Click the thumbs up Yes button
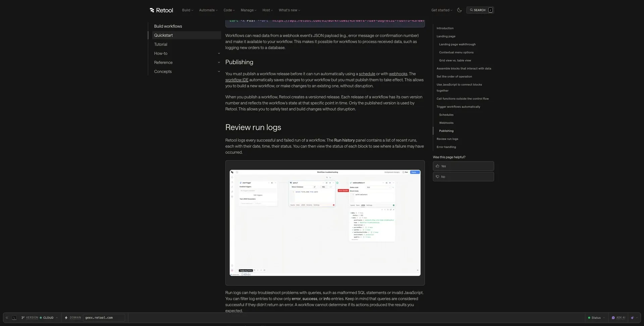The height and width of the screenshot is (326, 644). tap(463, 166)
